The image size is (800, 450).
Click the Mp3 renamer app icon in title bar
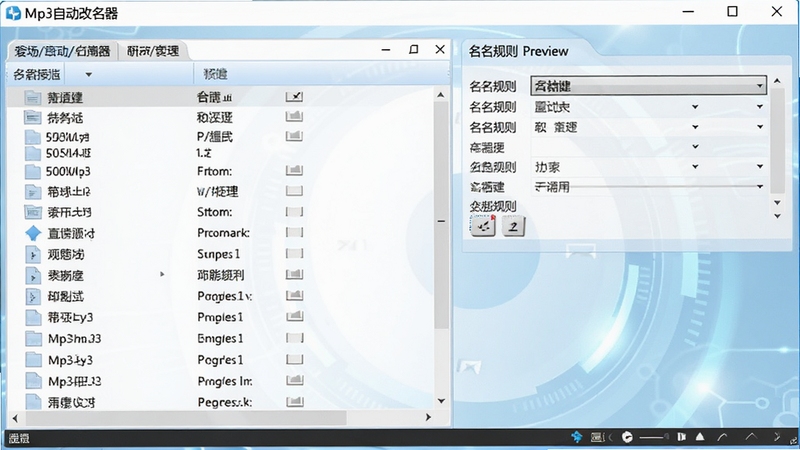click(13, 13)
